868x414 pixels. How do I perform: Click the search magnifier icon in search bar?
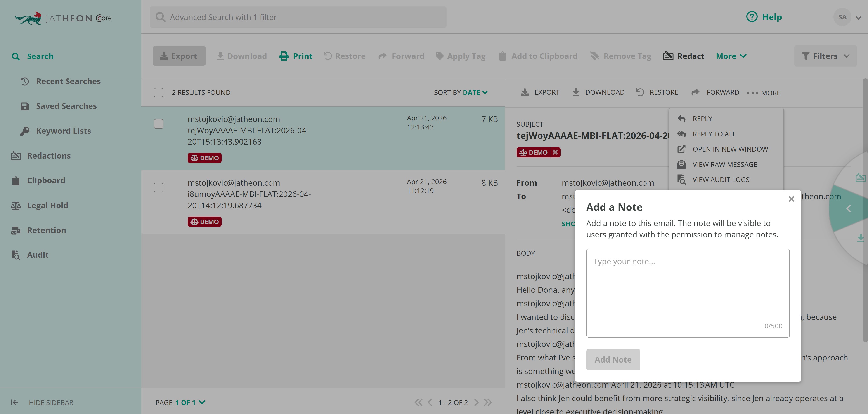pyautogui.click(x=161, y=17)
